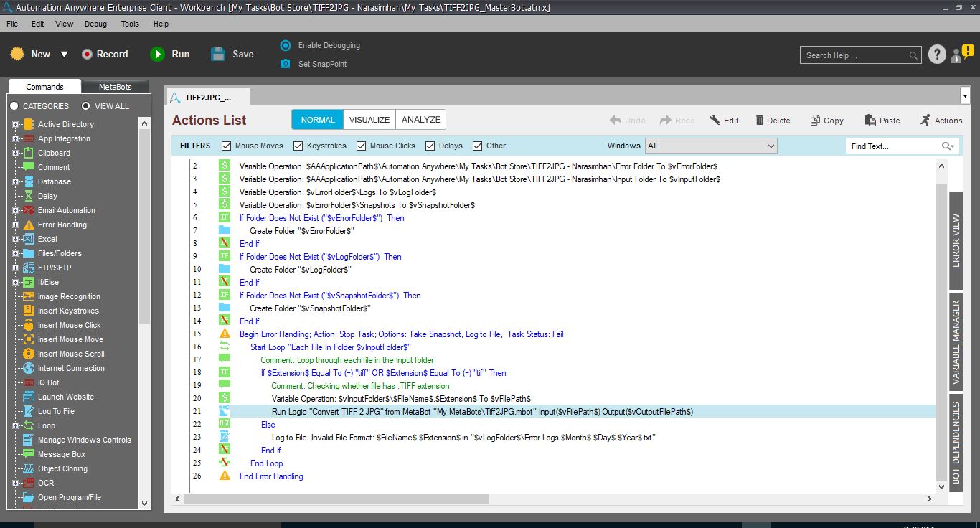This screenshot has width=980, height=528.
Task: Click the Save floppy disk icon
Action: pyautogui.click(x=218, y=54)
